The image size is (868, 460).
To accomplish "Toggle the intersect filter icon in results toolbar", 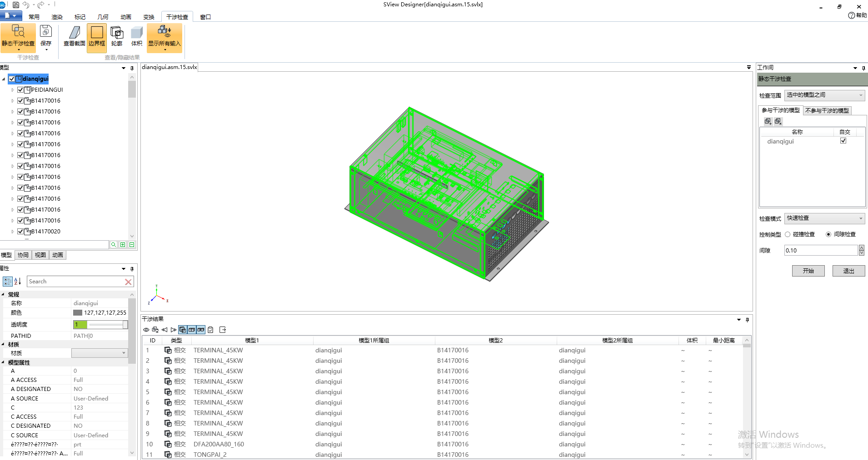I will click(x=183, y=330).
